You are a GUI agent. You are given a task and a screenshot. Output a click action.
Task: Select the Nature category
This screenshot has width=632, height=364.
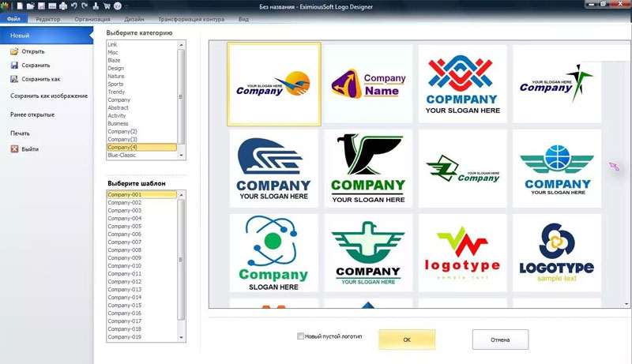[x=142, y=76]
